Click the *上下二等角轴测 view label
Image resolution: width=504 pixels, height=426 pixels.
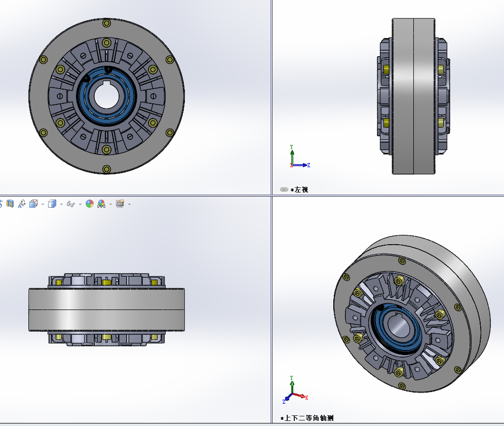click(307, 418)
